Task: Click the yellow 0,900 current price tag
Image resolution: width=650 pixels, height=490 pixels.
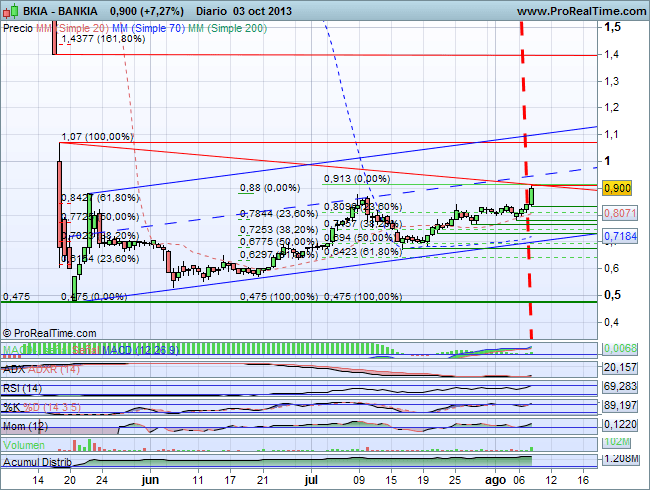Action: 617,188
